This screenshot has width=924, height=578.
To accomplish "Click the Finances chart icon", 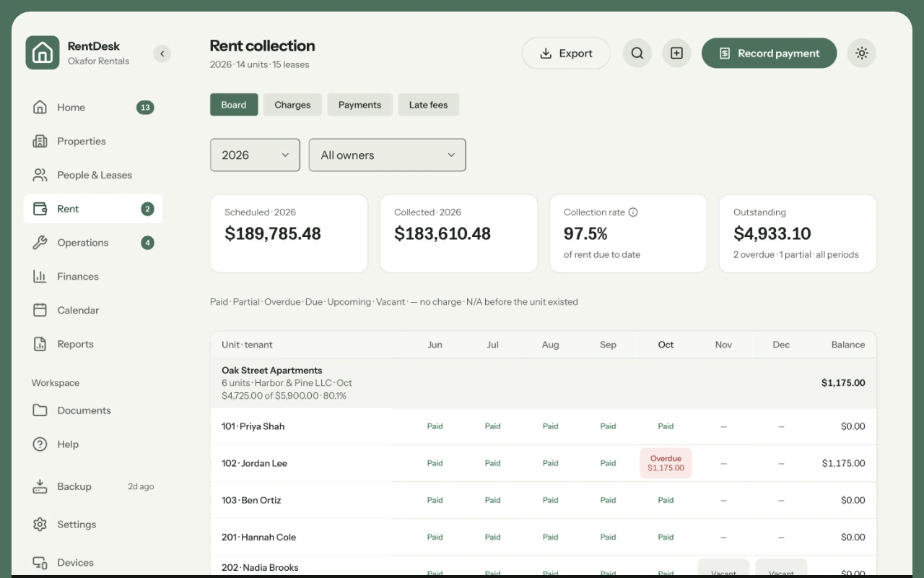I will [40, 277].
